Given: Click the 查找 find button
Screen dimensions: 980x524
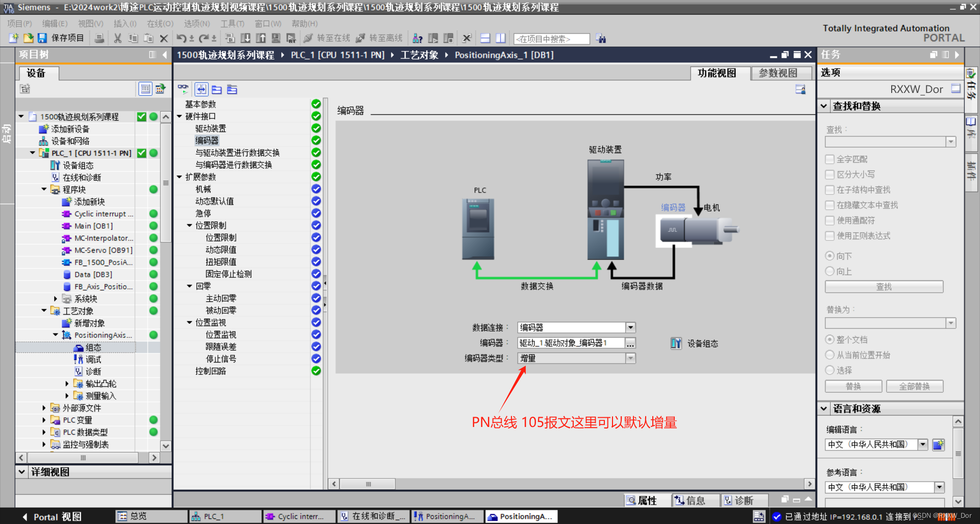Looking at the screenshot, I should [x=884, y=287].
